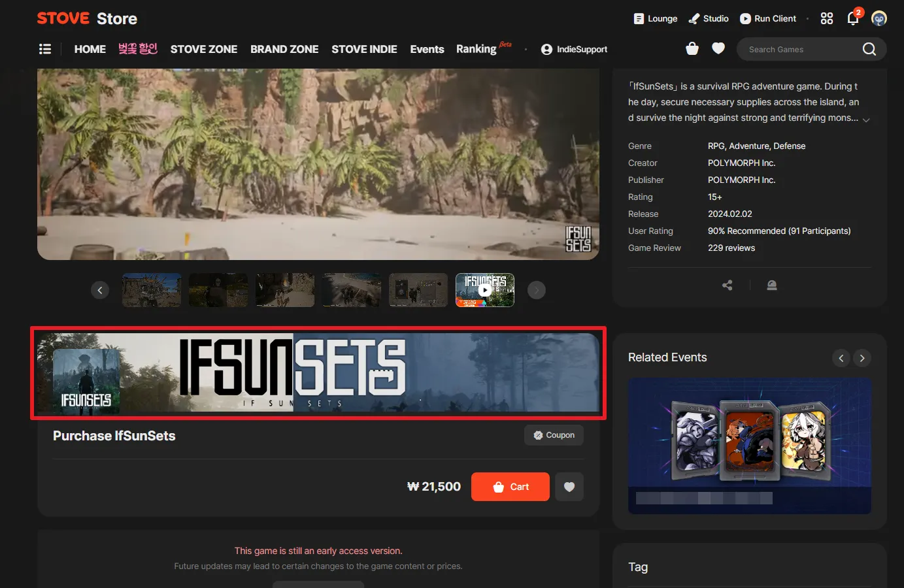Select the fifth screenshot thumbnail in gallery

(418, 290)
